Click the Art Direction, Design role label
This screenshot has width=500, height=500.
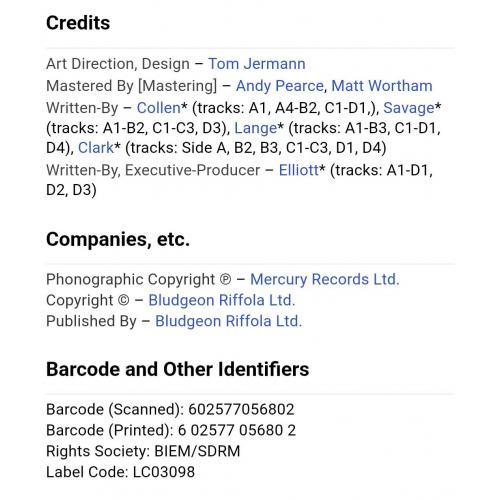[118, 64]
